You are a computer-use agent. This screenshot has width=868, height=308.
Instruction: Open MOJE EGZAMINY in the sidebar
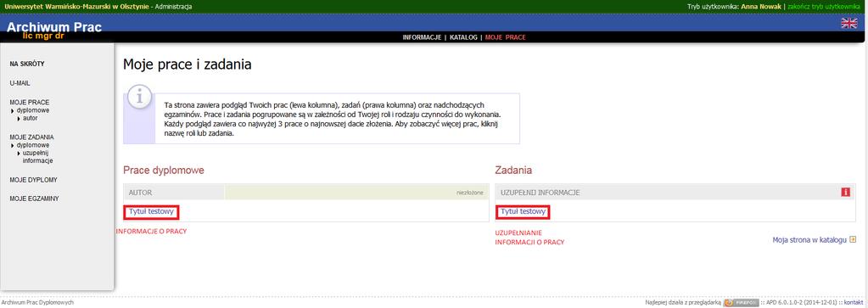coord(34,199)
